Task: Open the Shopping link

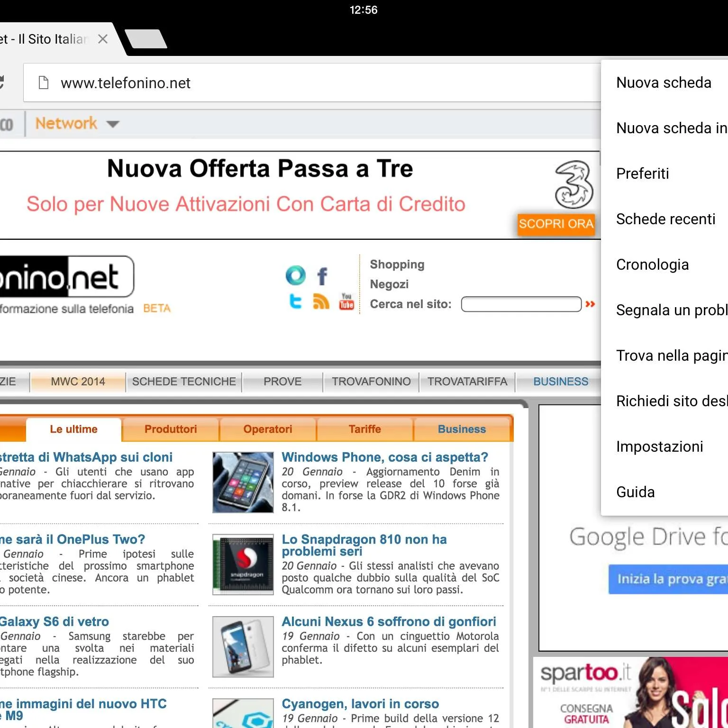Action: click(x=397, y=264)
